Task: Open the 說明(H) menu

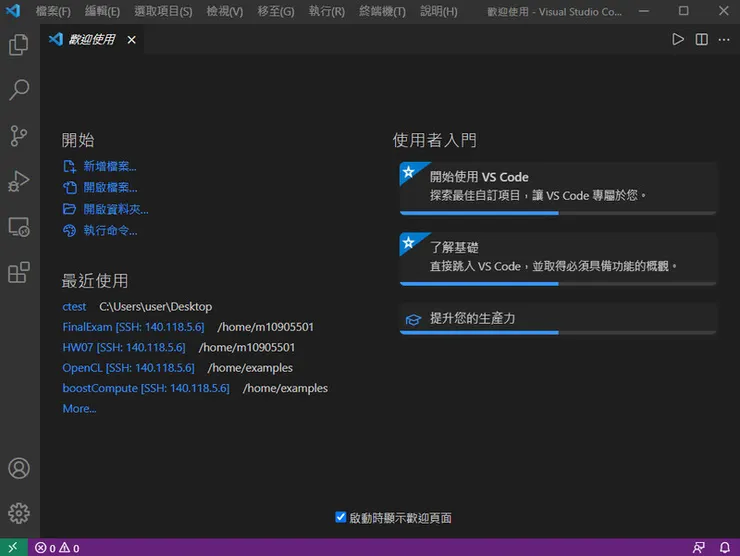Action: pos(439,11)
